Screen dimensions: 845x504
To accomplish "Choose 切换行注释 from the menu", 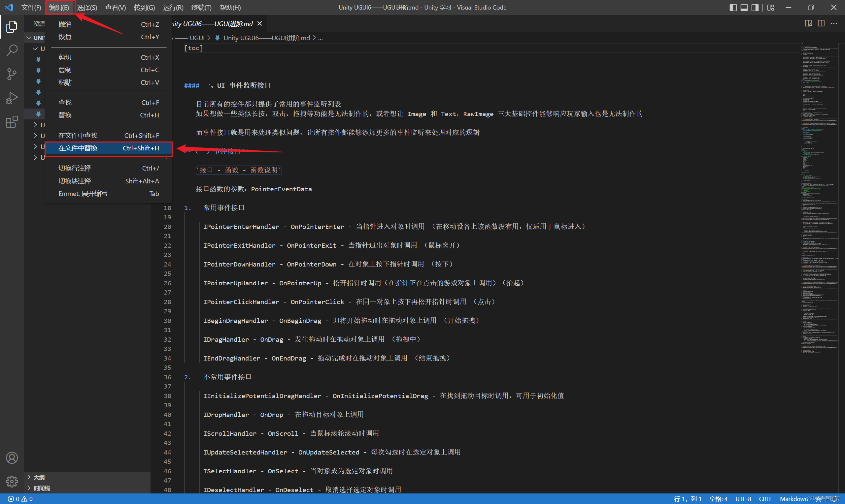I will pos(109,169).
